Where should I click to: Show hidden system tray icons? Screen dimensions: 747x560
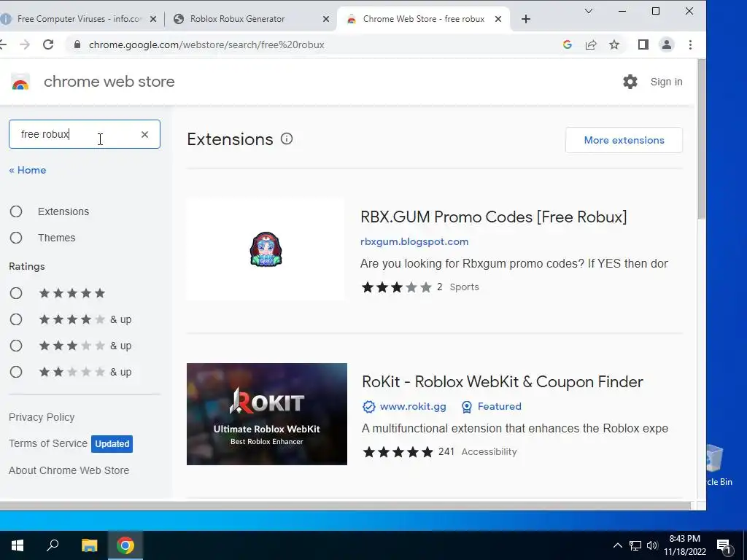pyautogui.click(x=617, y=545)
